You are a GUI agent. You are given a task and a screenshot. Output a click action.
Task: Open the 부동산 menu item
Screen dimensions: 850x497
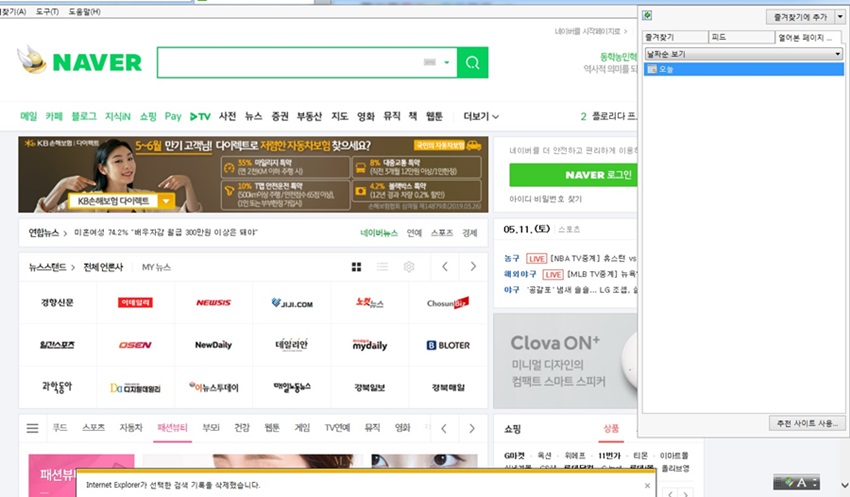309,116
